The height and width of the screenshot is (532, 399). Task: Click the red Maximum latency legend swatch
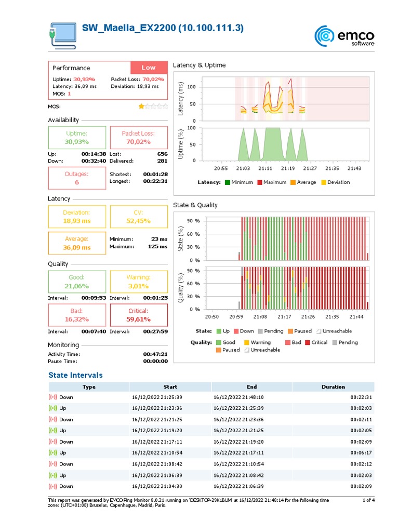click(x=260, y=182)
